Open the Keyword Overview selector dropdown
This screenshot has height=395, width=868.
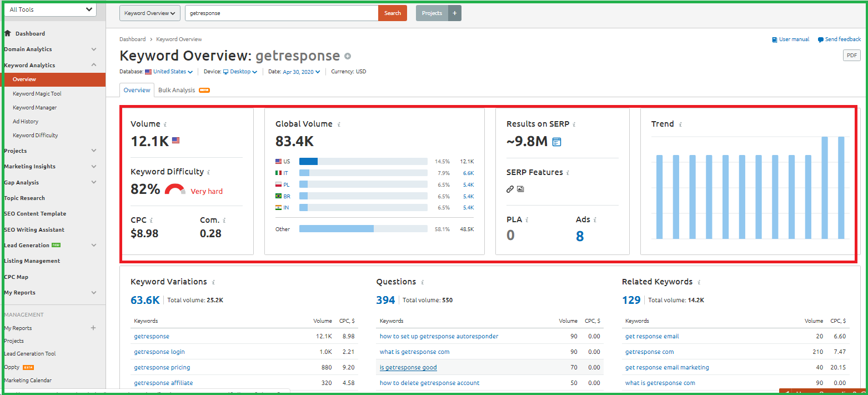[x=150, y=13]
